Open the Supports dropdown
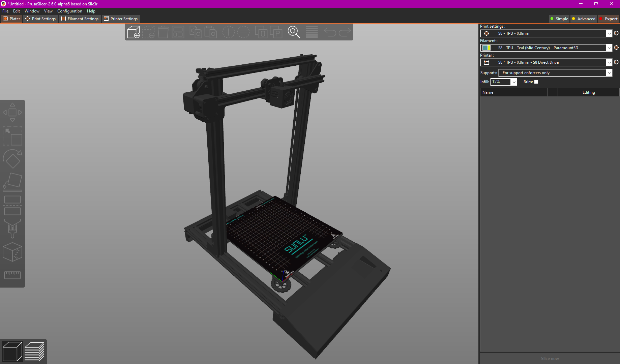Image resolution: width=620 pixels, height=364 pixels. point(610,73)
